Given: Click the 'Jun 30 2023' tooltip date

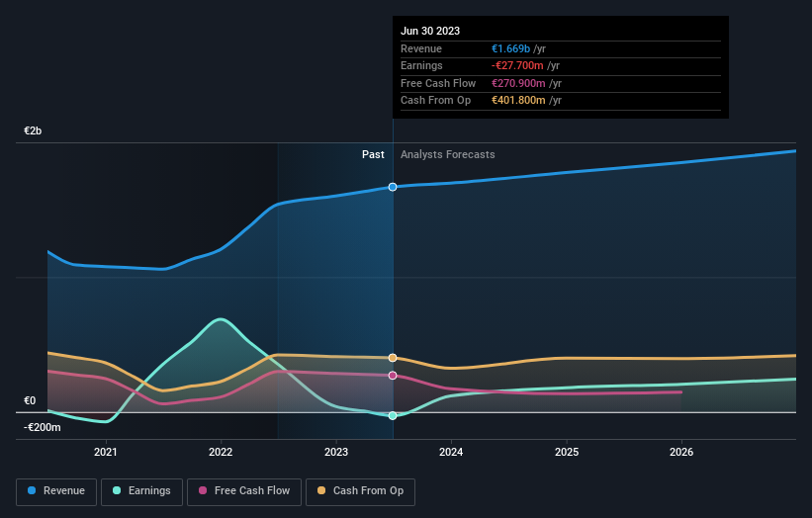Looking at the screenshot, I should pyautogui.click(x=430, y=31).
